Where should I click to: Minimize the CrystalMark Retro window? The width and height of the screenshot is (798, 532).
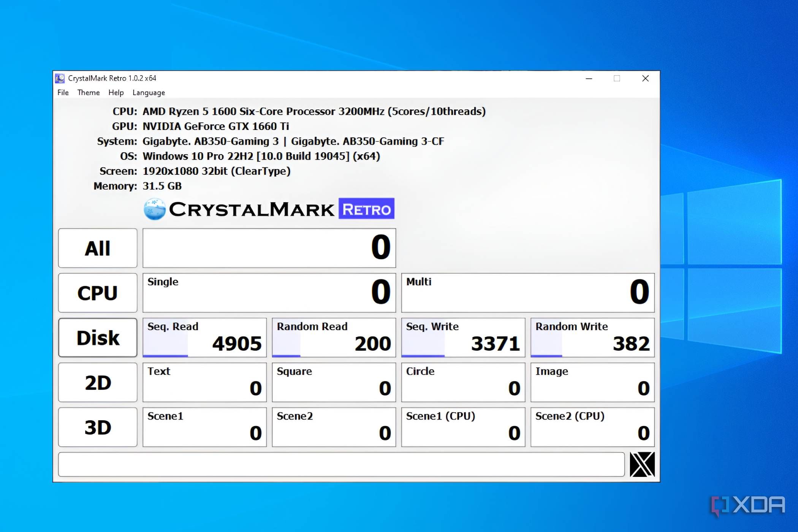(x=589, y=78)
